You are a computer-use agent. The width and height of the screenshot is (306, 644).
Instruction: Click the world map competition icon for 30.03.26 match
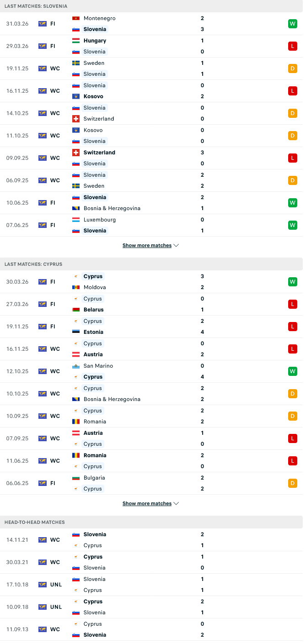pos(43,282)
